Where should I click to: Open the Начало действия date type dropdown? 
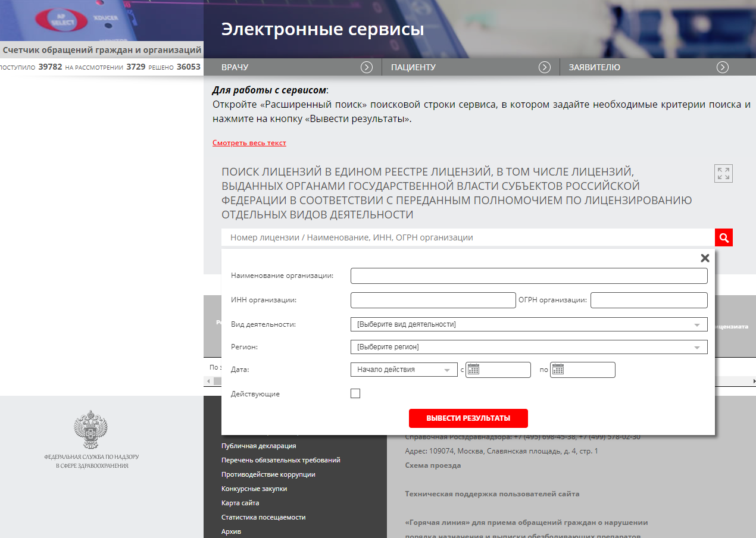447,370
